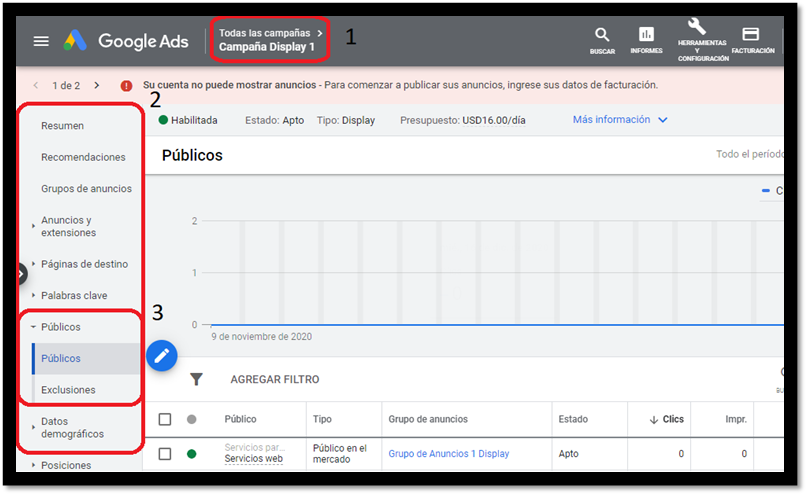Viewport: 807px width, 495px height.
Task: Open Facturación billing icon
Action: pos(752,40)
